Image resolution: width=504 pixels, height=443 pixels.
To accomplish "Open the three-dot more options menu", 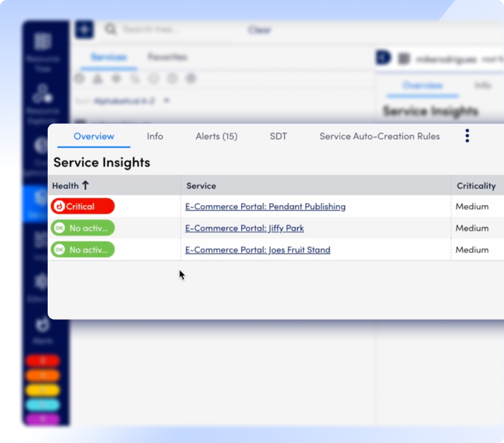I will (x=467, y=136).
